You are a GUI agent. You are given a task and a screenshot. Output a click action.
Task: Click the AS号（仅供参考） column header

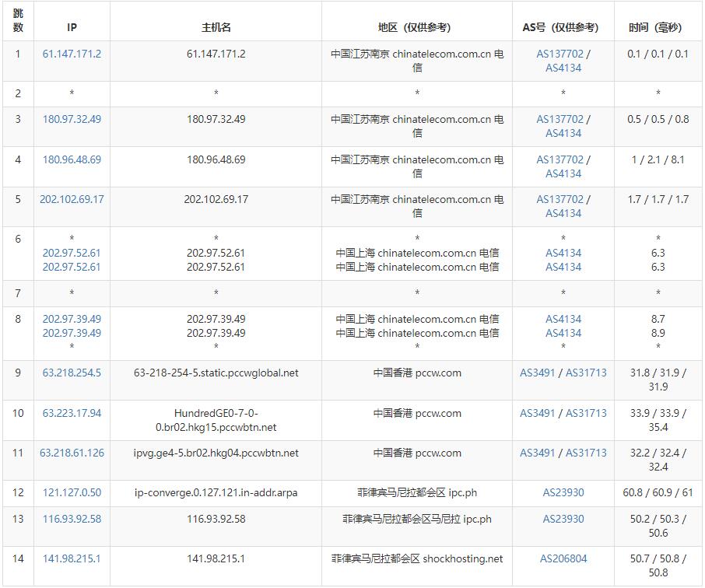[563, 27]
